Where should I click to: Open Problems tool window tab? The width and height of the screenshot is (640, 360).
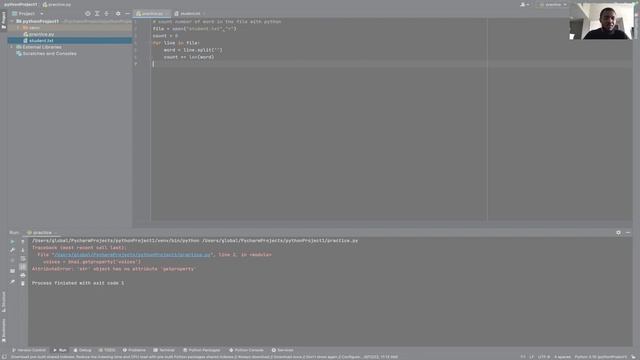134,350
